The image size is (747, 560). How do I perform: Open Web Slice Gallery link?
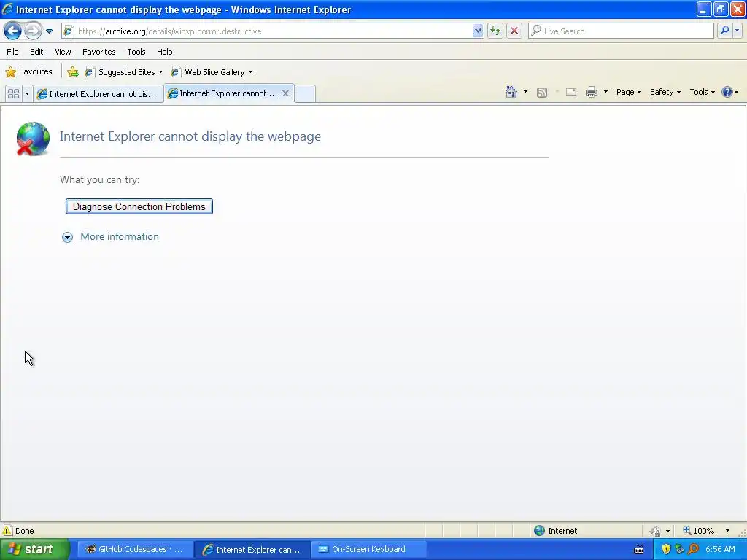pyautogui.click(x=212, y=72)
